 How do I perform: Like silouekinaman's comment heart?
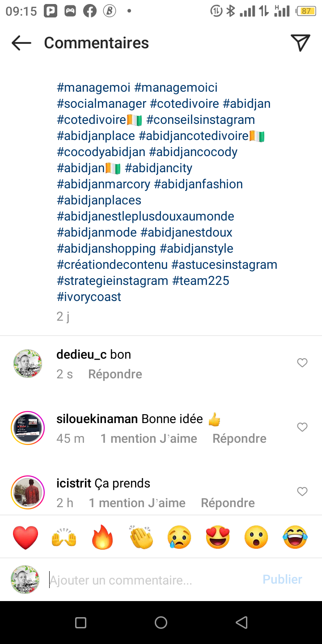(302, 427)
